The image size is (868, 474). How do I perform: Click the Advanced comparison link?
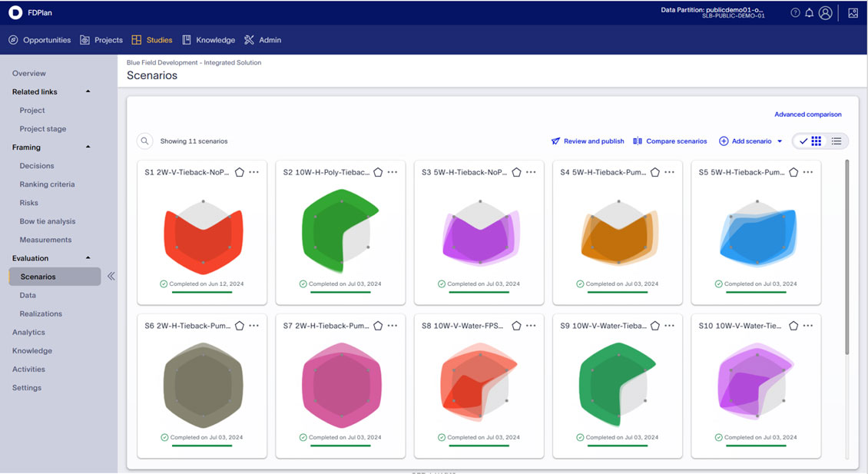tap(807, 114)
